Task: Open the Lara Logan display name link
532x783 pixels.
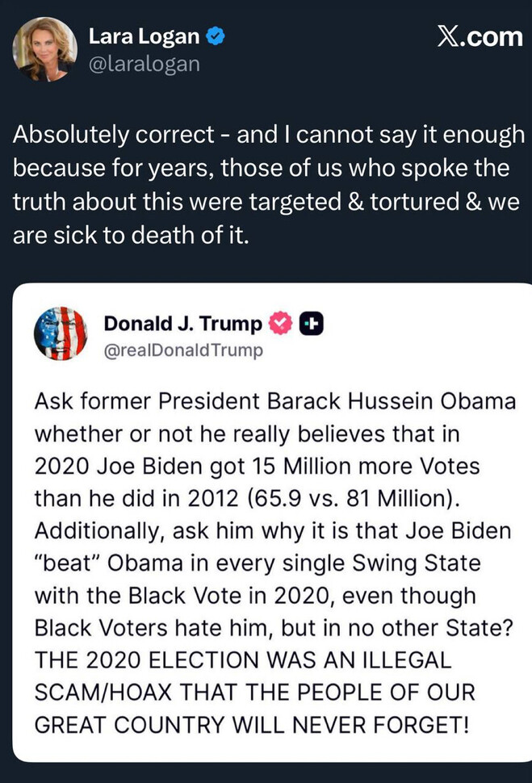Action: tap(144, 36)
